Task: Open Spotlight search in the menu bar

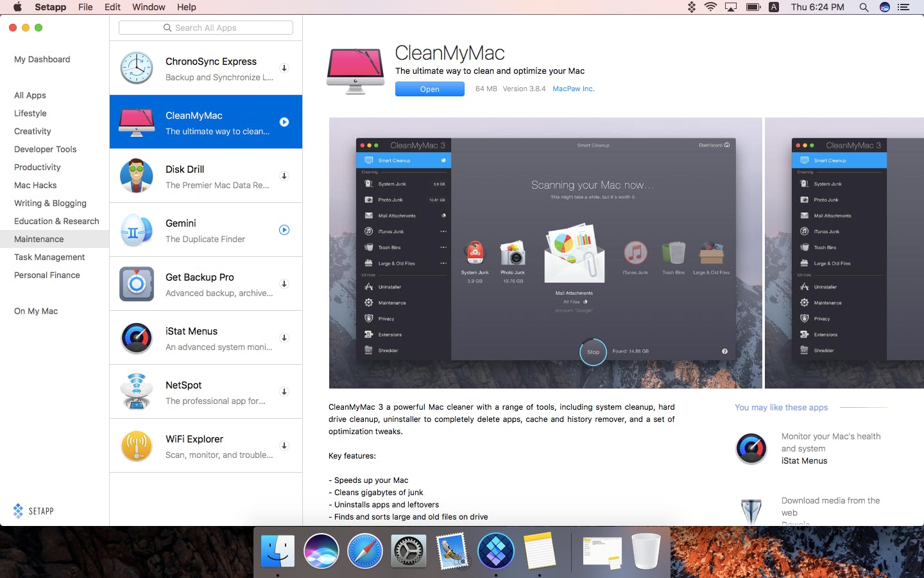Action: pos(864,7)
